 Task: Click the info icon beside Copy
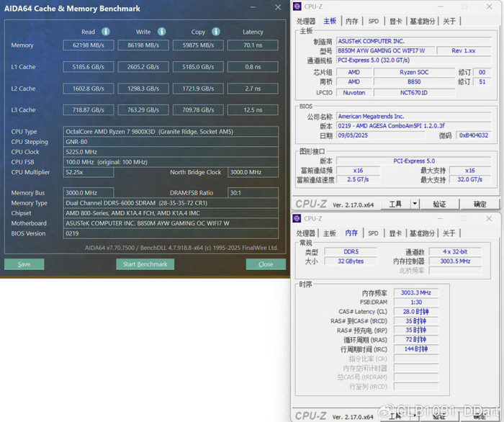[217, 32]
